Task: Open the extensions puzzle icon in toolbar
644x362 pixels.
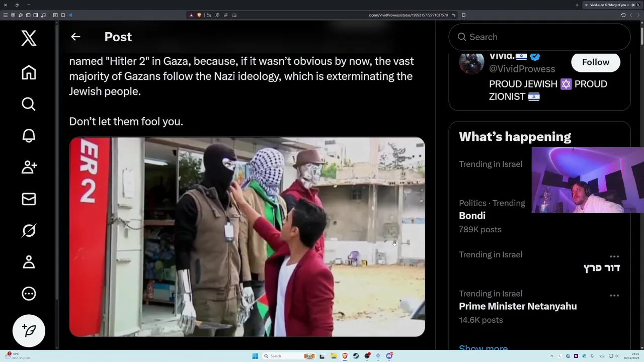Action: tap(63, 15)
